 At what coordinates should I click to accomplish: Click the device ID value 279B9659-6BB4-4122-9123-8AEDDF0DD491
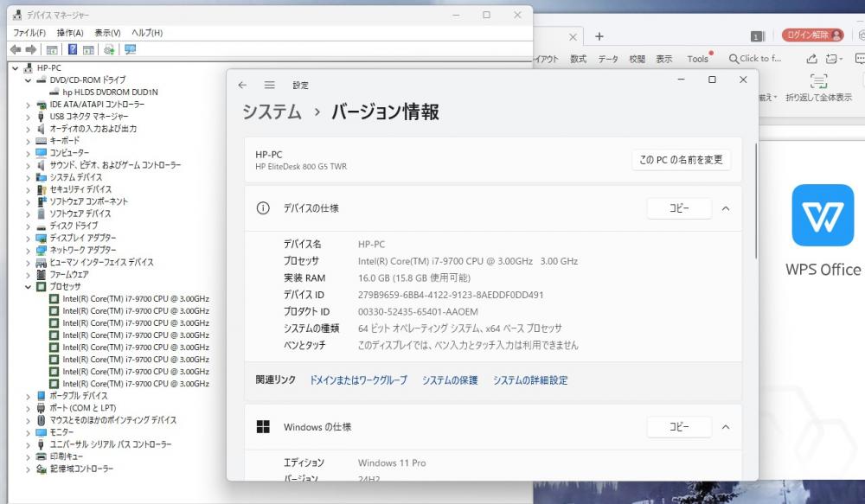[x=450, y=295]
